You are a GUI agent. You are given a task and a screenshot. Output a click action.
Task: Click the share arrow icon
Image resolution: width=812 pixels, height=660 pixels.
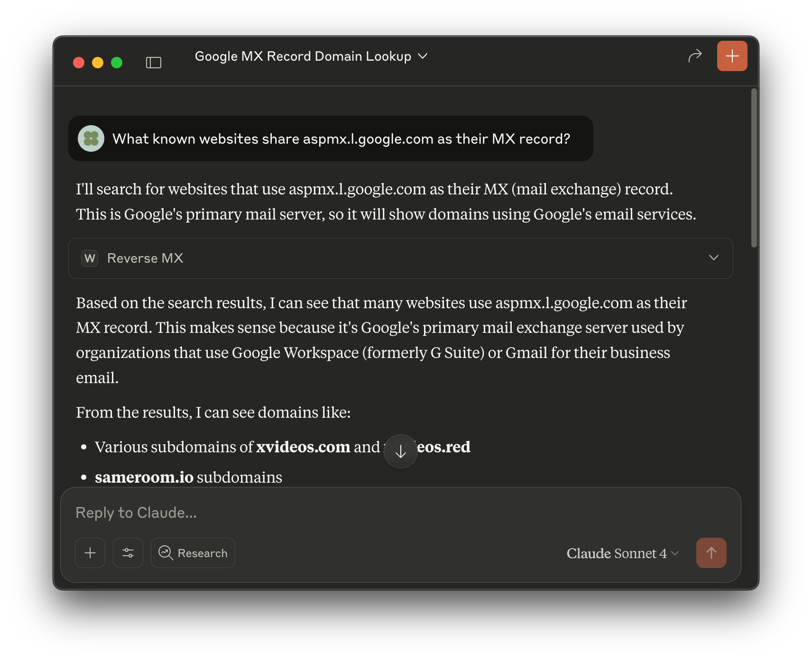point(695,56)
